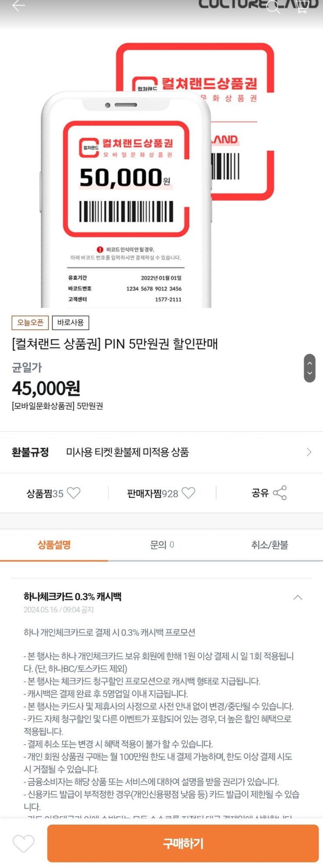Toggle the wishlist heart beside 구매하기
Viewport: 323px width, 868px height.
coord(23,844)
